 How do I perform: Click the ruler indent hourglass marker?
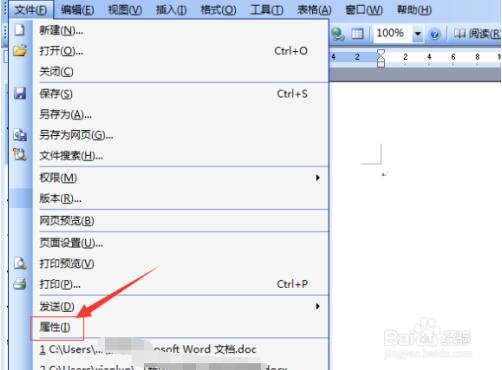coord(381,58)
